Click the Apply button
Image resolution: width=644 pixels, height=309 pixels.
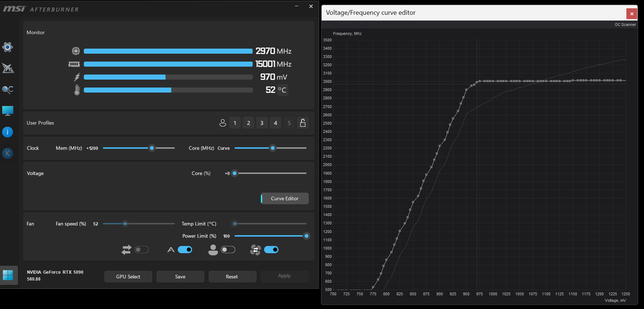tap(285, 276)
